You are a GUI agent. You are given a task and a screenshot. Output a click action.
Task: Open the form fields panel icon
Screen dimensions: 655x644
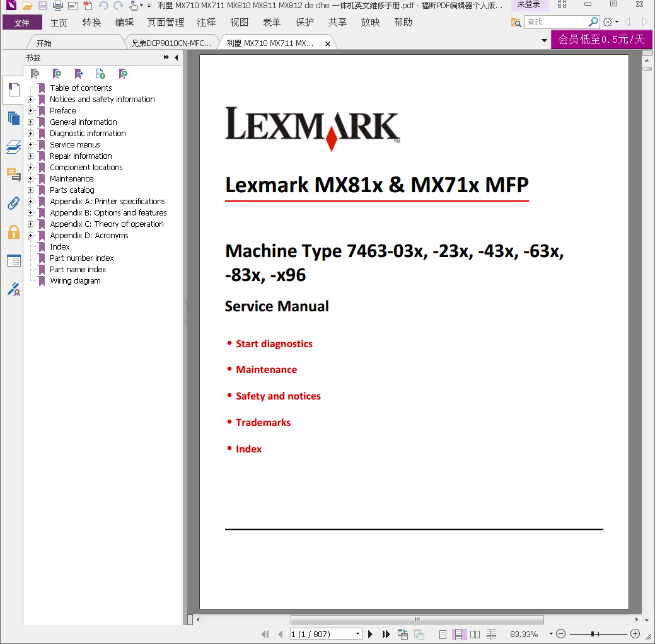(x=13, y=261)
